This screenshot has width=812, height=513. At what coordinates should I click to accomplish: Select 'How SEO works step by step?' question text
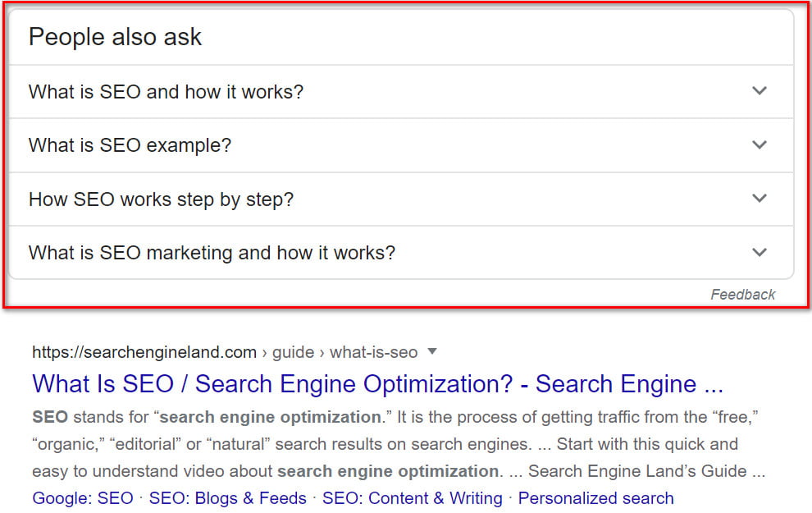[161, 199]
